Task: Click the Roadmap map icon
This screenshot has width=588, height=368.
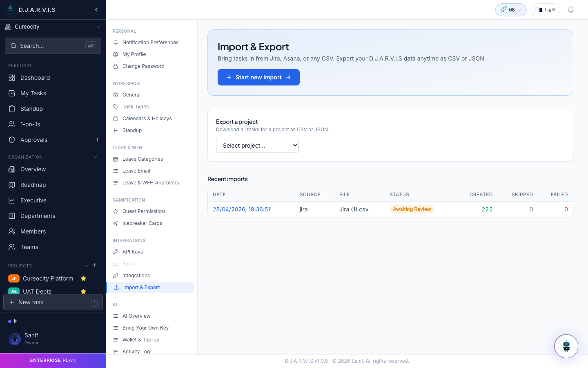Action: point(12,185)
